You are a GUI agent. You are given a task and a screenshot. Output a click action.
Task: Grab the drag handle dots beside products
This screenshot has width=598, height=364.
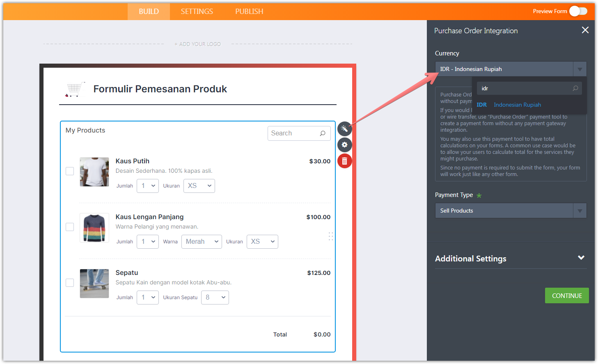[330, 236]
